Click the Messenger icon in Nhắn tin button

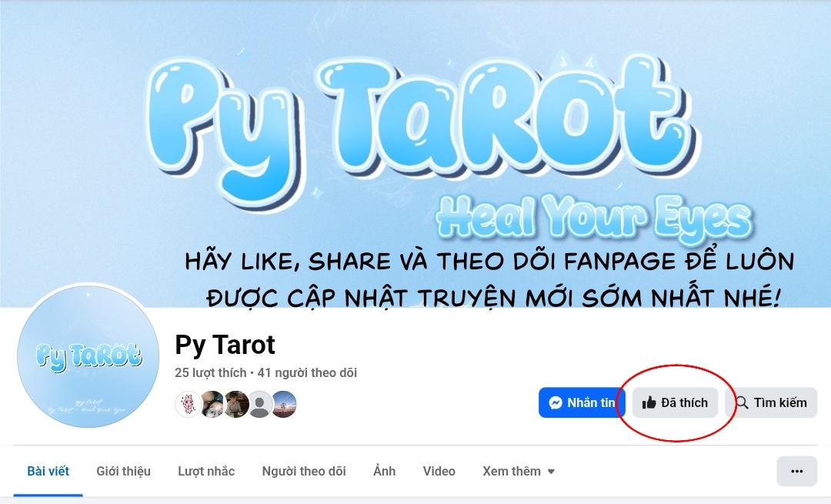tap(556, 402)
